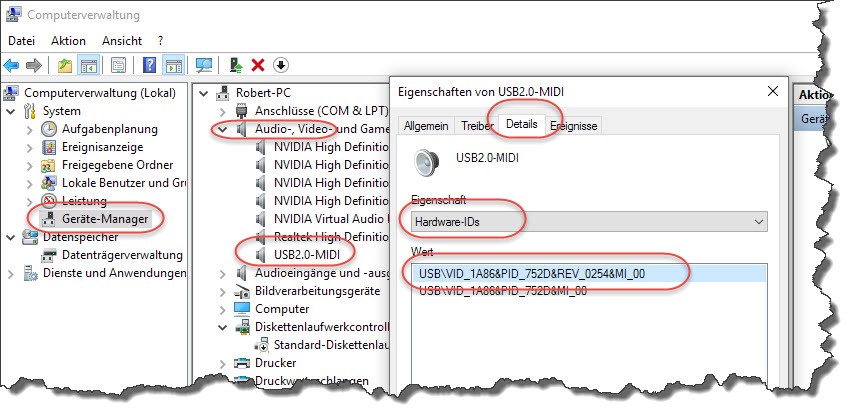The width and height of the screenshot is (859, 420).
Task: Click the Forward arrow toolbar icon
Action: coord(34,66)
